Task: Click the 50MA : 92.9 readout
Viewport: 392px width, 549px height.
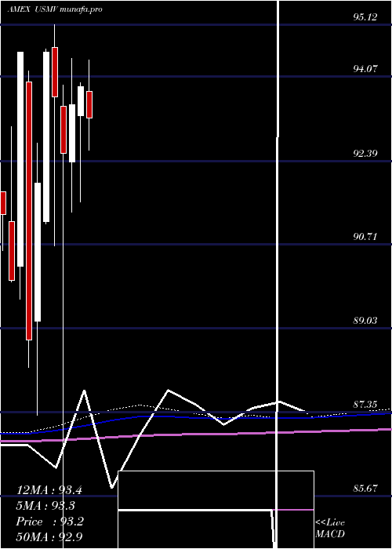Action: (x=49, y=536)
